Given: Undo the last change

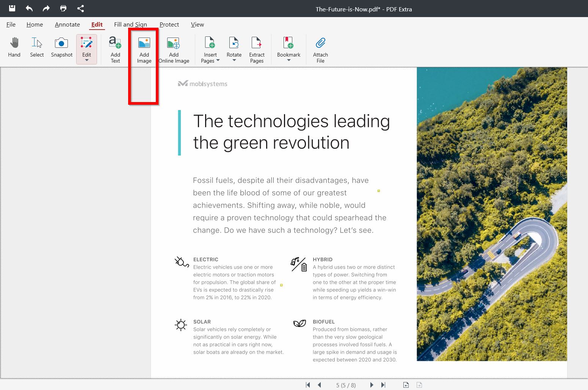Looking at the screenshot, I should pyautogui.click(x=28, y=8).
